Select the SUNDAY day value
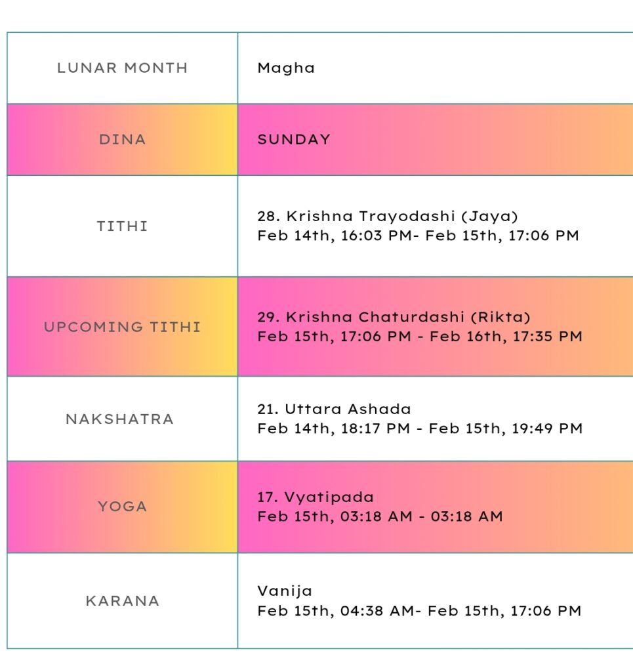The image size is (633, 672). 294,139
